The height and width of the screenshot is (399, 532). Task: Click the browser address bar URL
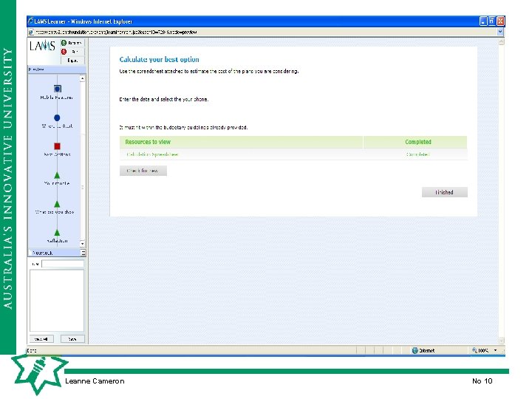(116, 33)
